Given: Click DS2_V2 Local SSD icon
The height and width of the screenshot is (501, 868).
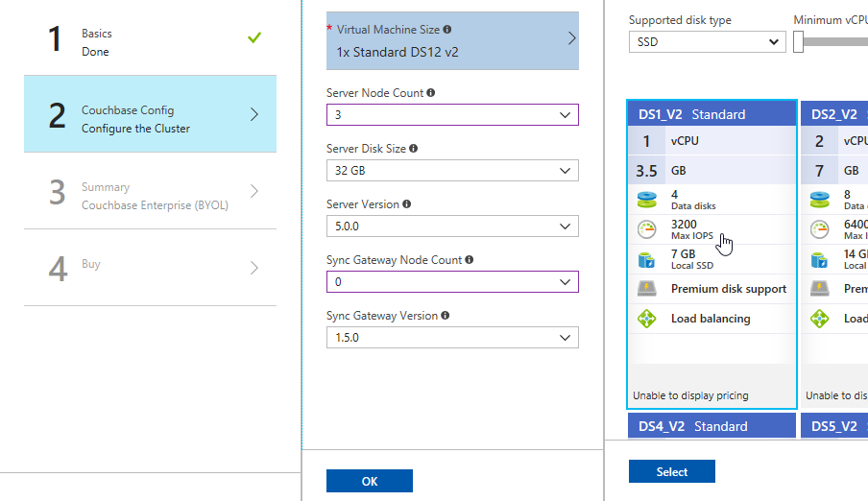Looking at the screenshot, I should tap(819, 259).
